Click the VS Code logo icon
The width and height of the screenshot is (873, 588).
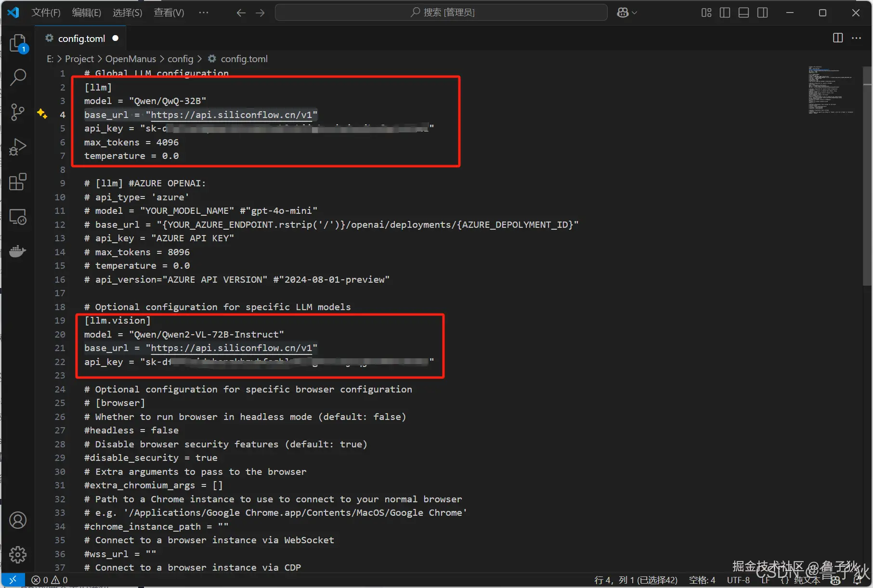pos(13,13)
